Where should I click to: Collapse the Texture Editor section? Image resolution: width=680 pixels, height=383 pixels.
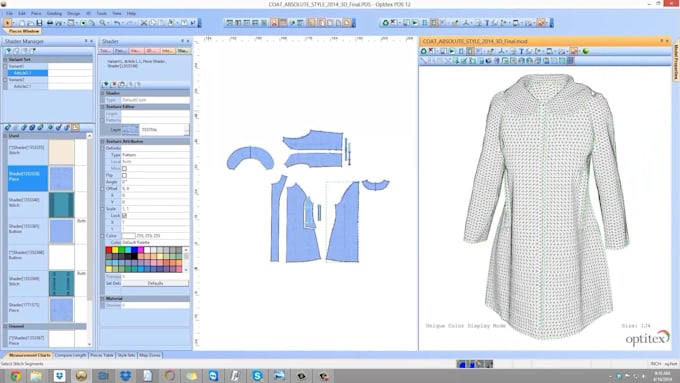[x=103, y=107]
